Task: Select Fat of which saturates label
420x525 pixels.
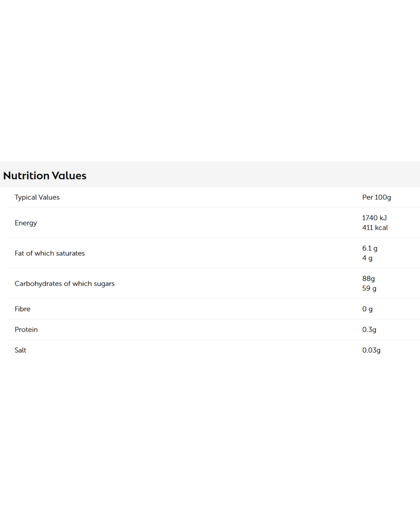Action: (x=50, y=253)
